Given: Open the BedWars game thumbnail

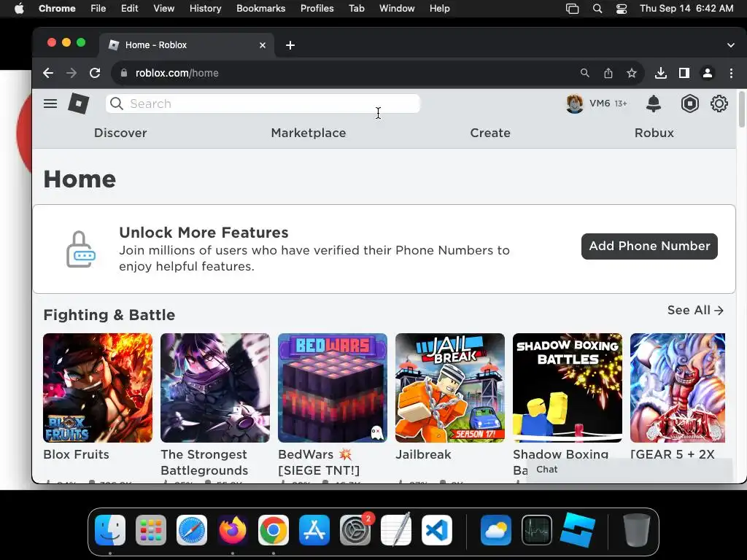Looking at the screenshot, I should (x=333, y=388).
